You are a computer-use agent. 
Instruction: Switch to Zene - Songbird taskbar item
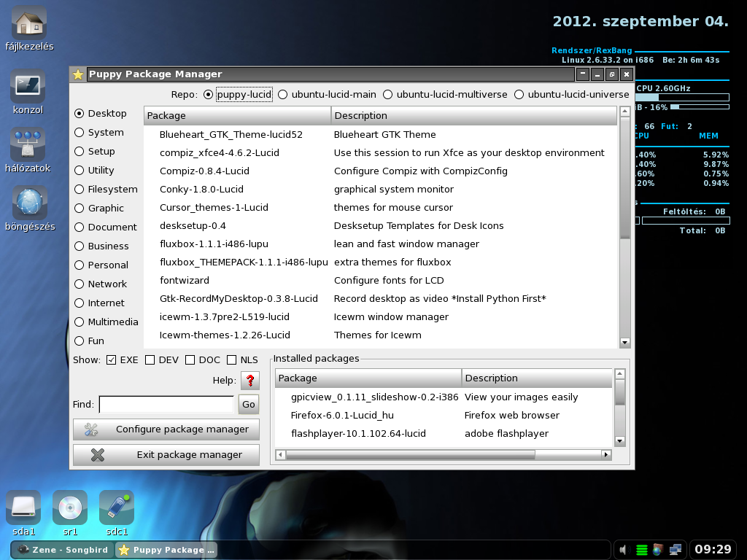click(63, 550)
